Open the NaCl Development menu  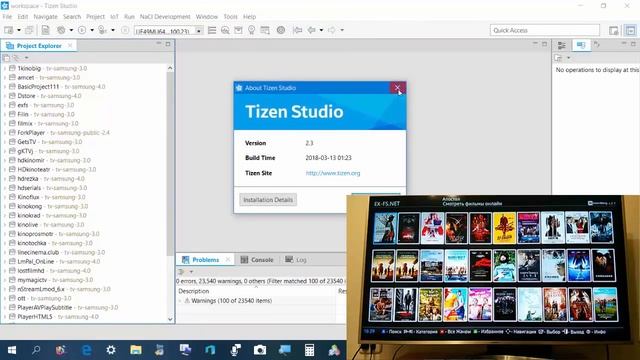click(x=165, y=17)
